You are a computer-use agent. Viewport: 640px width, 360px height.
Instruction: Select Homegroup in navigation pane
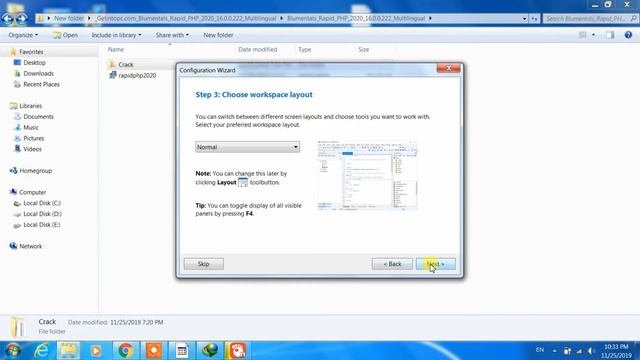click(36, 171)
